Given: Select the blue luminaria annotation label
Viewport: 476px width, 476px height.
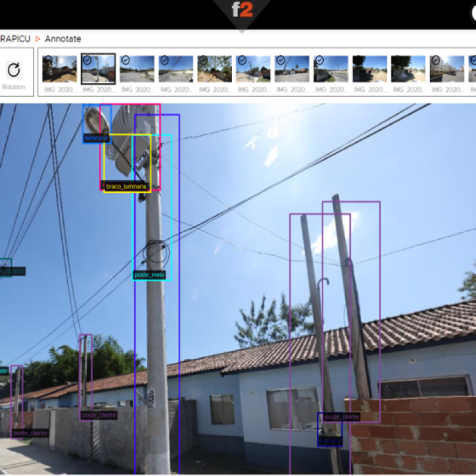Looking at the screenshot, I should pyautogui.click(x=96, y=138).
